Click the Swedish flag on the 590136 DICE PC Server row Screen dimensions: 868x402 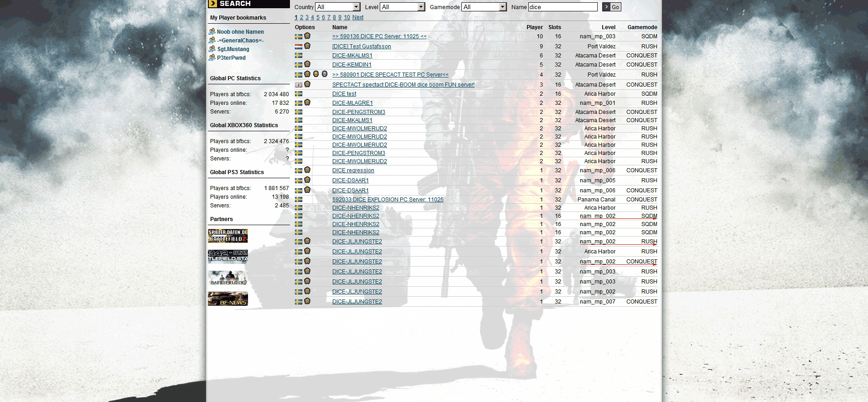click(x=299, y=36)
